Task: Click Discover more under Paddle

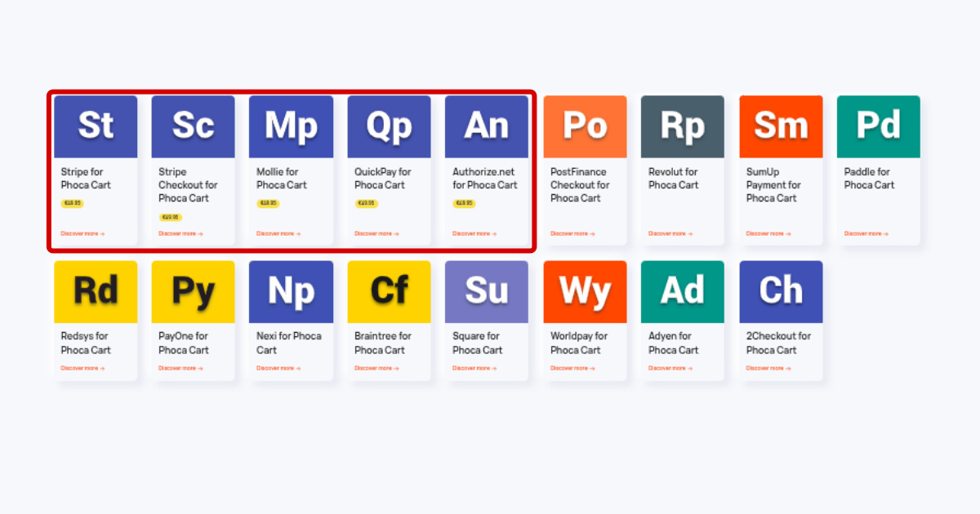Action: click(866, 233)
